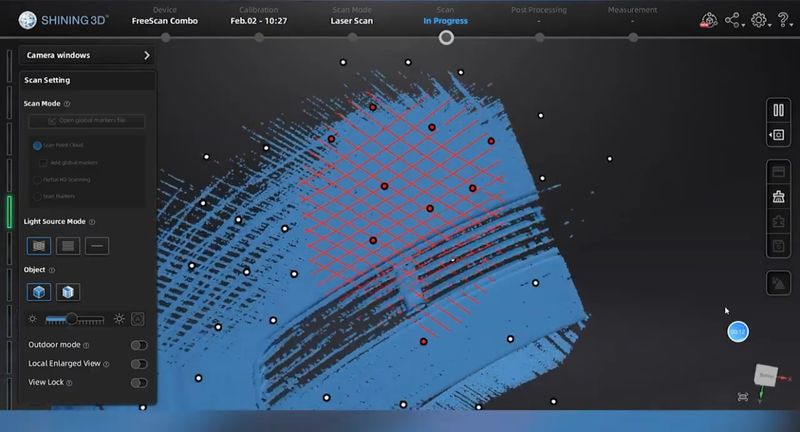Choose the second object type cube icon

point(68,292)
